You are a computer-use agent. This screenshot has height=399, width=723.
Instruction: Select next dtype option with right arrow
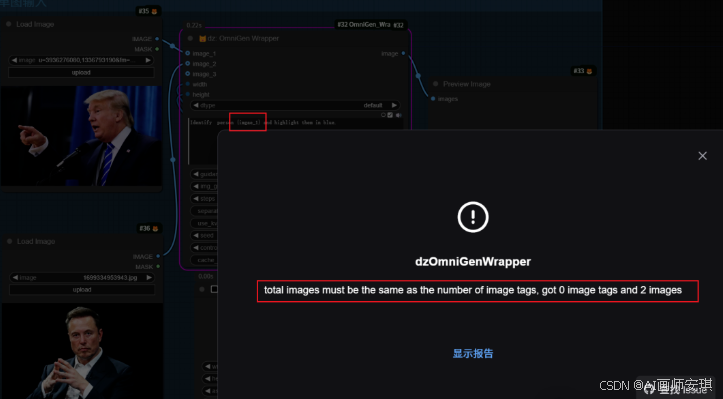[394, 105]
